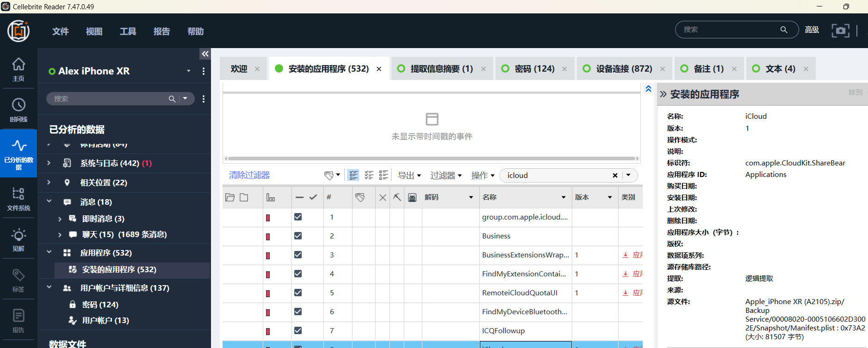The width and height of the screenshot is (868, 348).
Task: Open the device dropdown for Alex iPhone XR
Action: pos(188,71)
